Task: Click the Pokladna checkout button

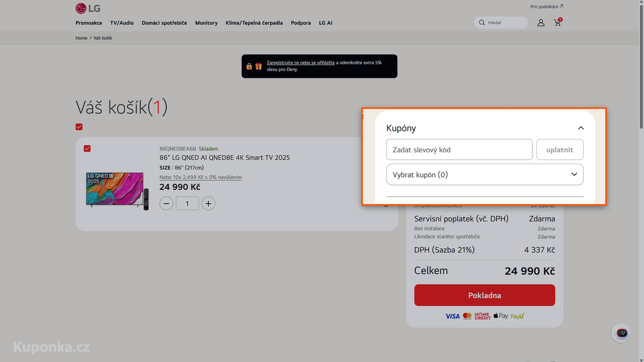Action: (x=485, y=295)
